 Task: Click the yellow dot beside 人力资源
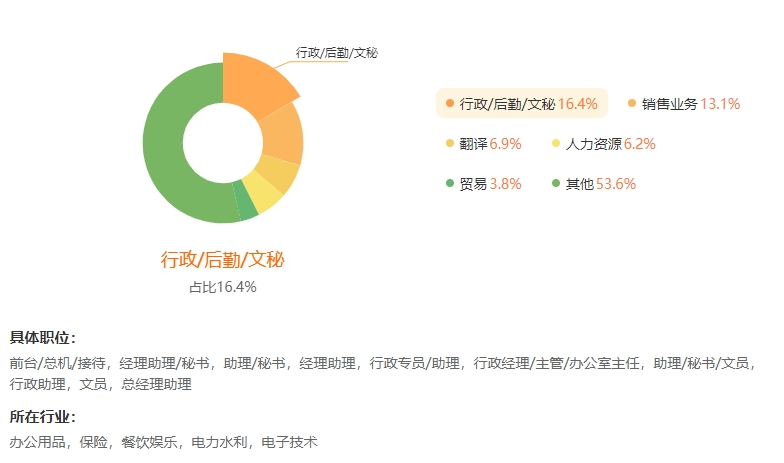tap(556, 144)
